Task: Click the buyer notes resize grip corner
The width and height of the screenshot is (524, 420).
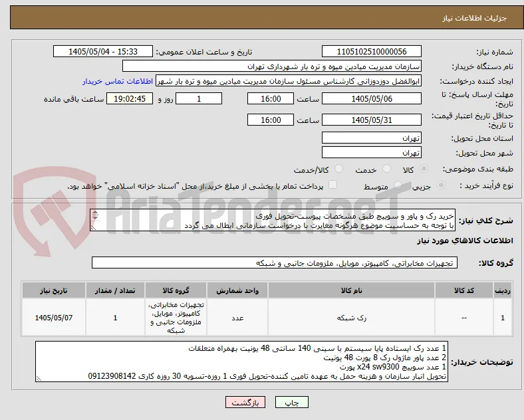Action: click(x=39, y=379)
